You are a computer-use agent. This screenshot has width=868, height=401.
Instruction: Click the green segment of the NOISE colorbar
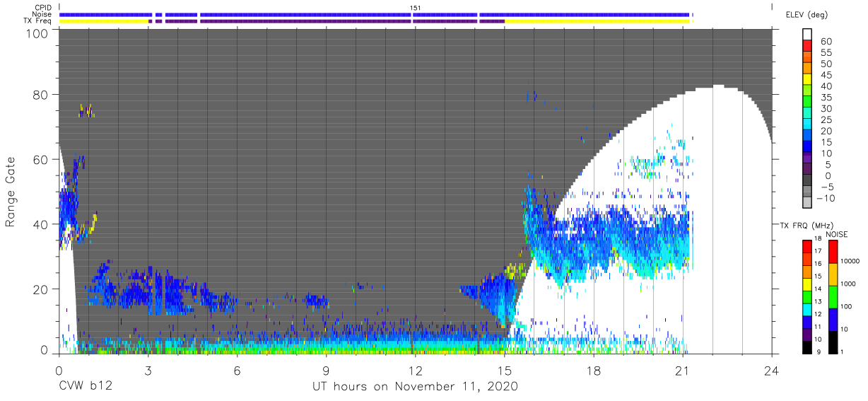[x=833, y=297]
